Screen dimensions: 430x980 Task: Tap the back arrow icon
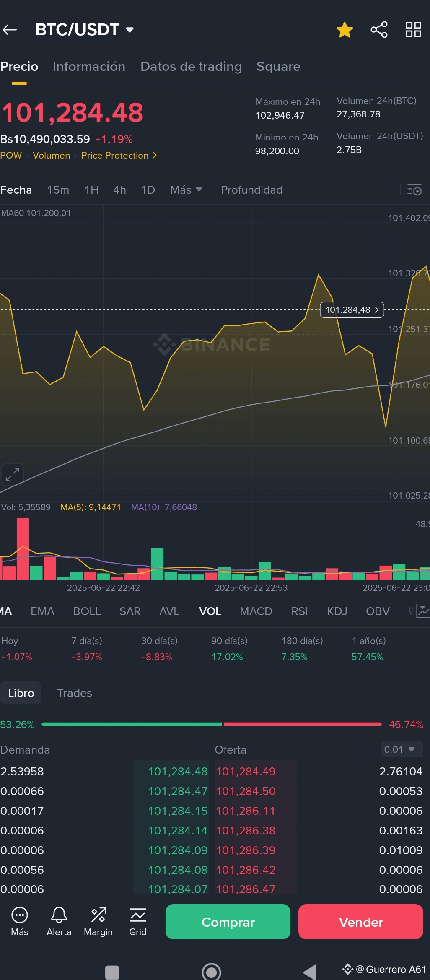[10, 30]
